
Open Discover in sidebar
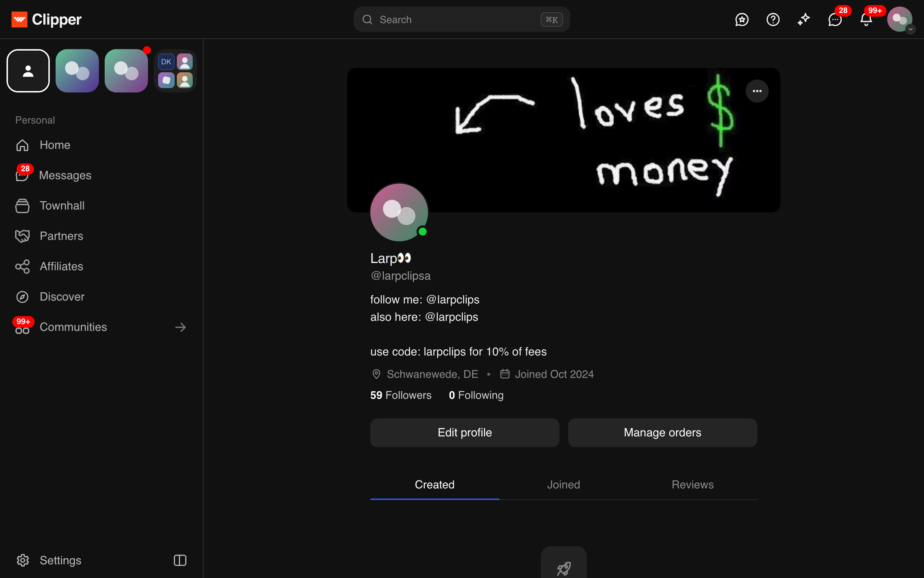tap(101, 297)
